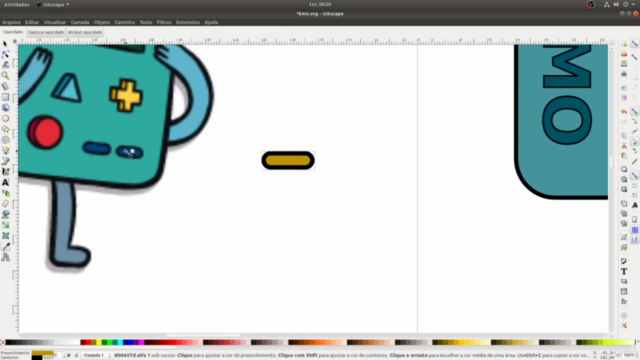Toggle current layer lock icon

click(x=76, y=356)
